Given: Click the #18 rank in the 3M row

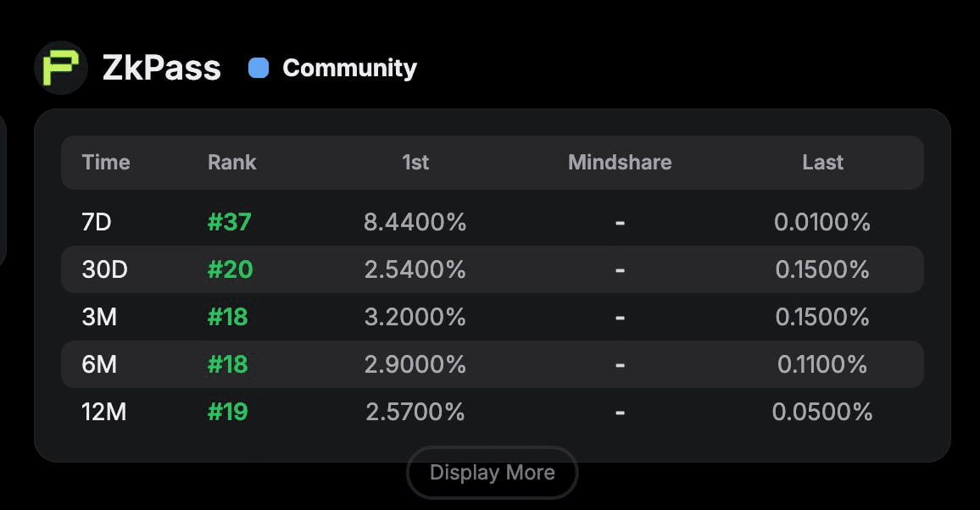Looking at the screenshot, I should point(228,317).
